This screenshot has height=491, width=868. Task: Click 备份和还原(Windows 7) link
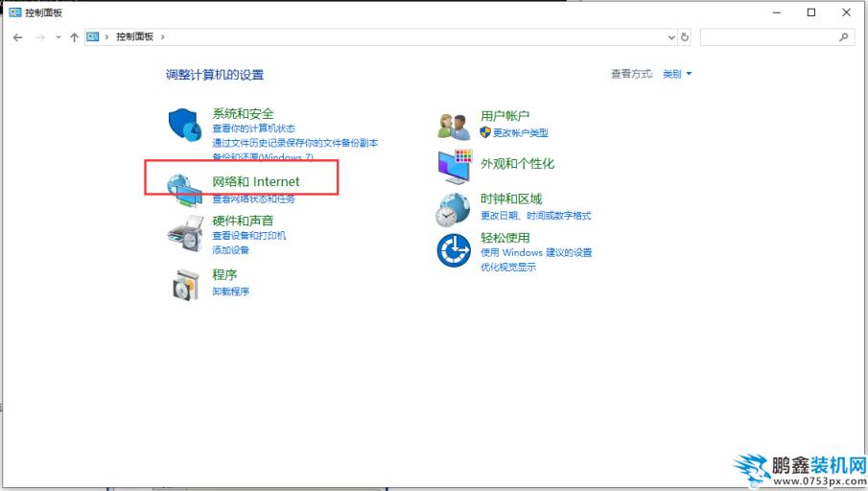click(x=263, y=156)
